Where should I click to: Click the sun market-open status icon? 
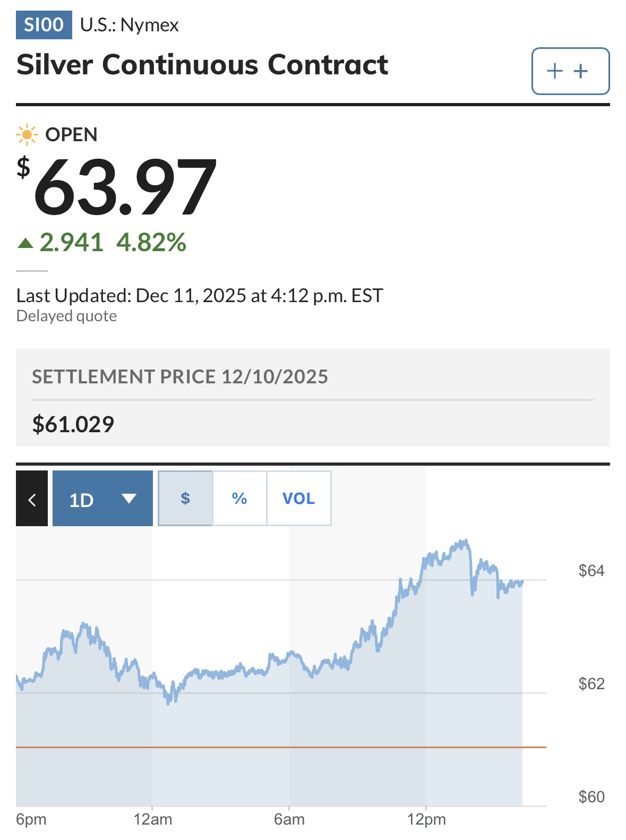click(x=27, y=135)
